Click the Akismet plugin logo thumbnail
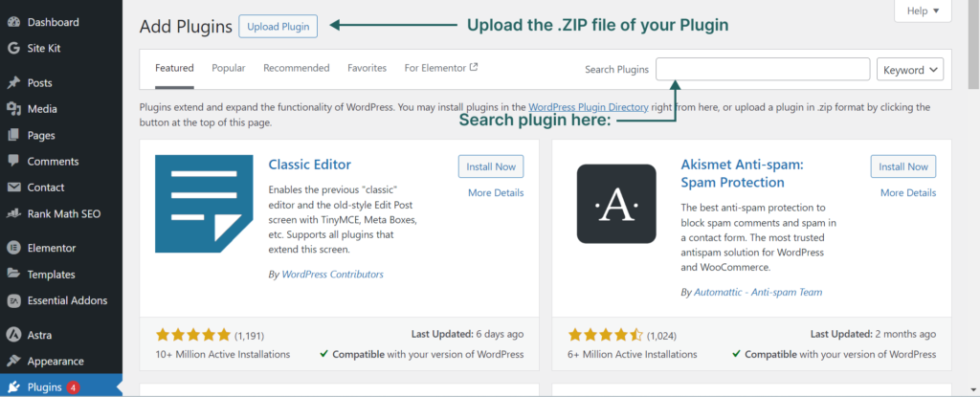 click(x=616, y=204)
